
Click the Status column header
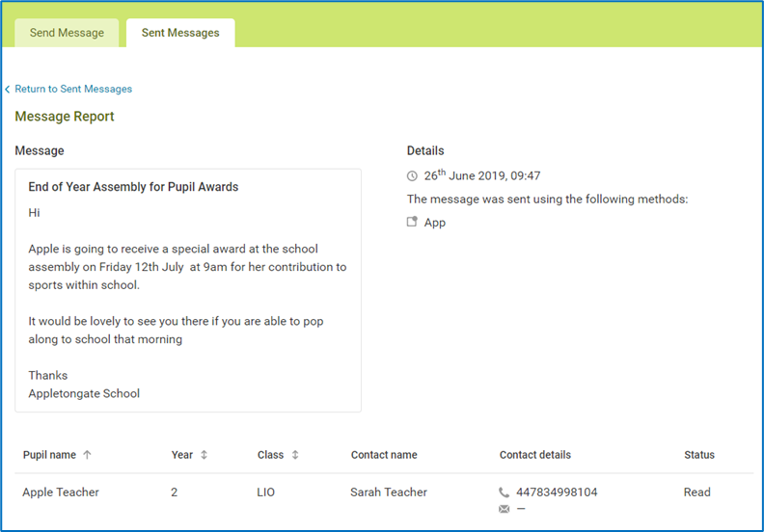(699, 455)
